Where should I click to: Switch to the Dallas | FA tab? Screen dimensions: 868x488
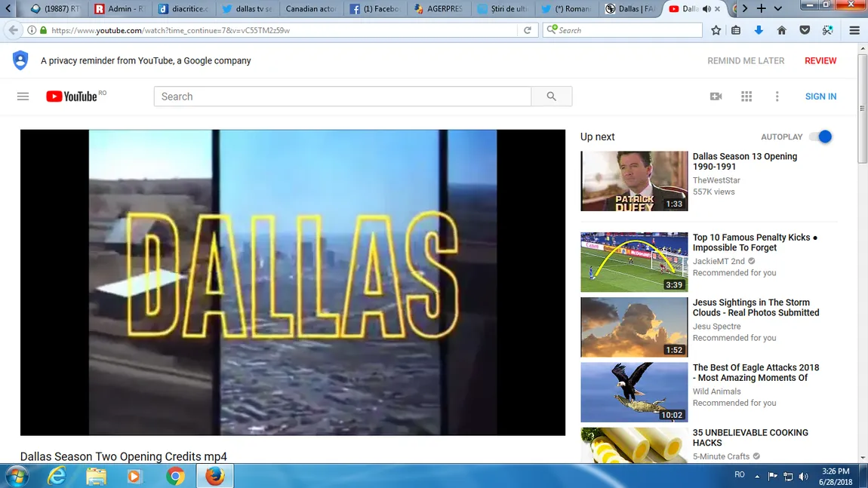coord(631,9)
